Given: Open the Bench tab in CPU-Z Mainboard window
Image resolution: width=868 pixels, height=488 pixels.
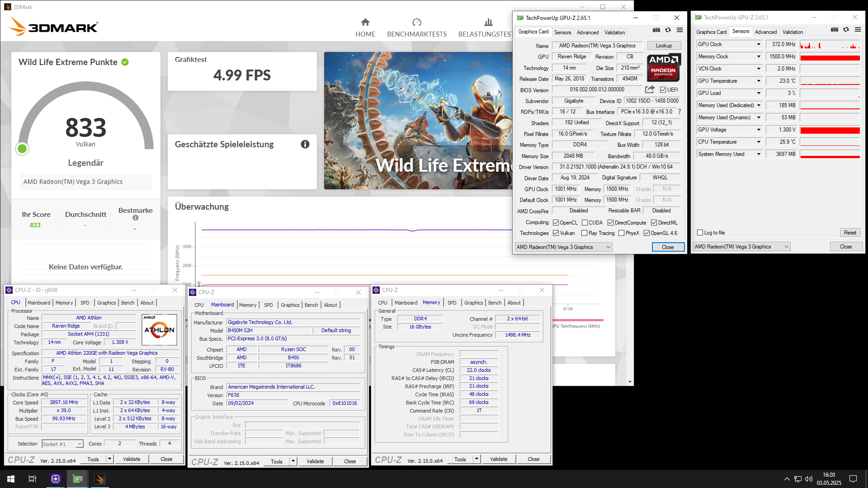Looking at the screenshot, I should pyautogui.click(x=311, y=305).
